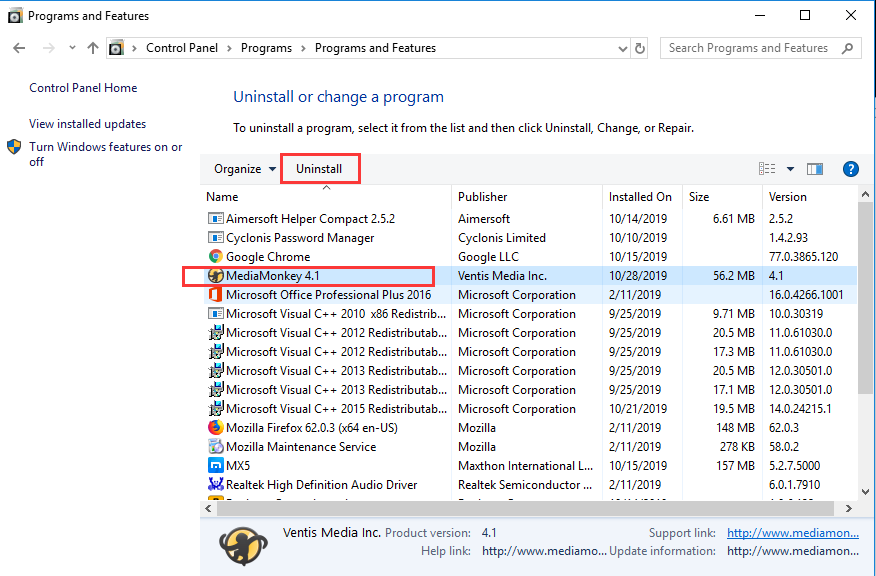Open the recent locations dropdown arrow
The width and height of the screenshot is (876, 576).
[x=72, y=48]
